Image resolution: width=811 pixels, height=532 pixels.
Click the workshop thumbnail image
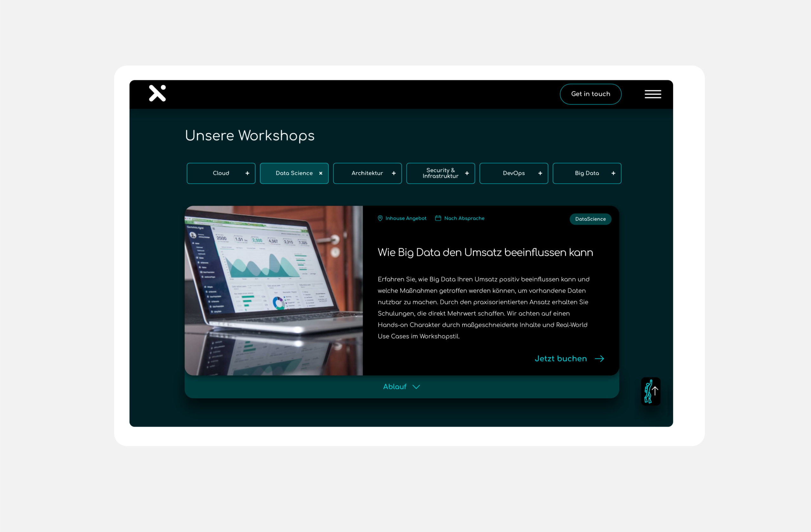(274, 291)
